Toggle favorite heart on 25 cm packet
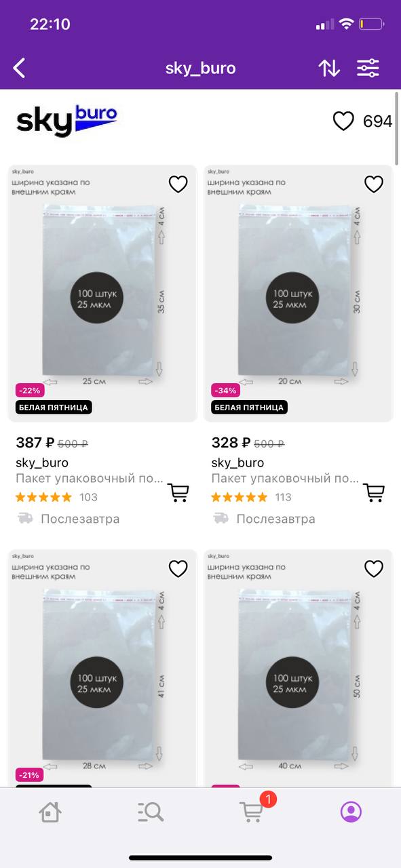 [x=178, y=184]
